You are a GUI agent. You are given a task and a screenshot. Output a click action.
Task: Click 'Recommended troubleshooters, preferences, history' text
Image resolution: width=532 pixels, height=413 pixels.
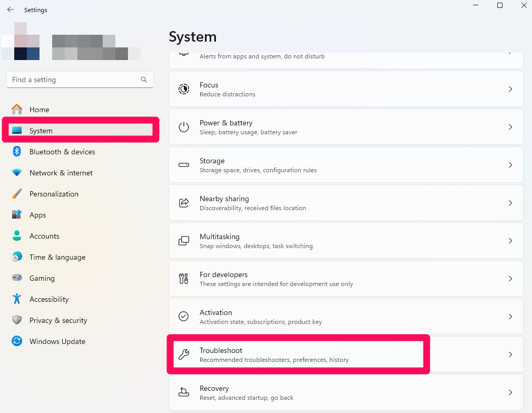(274, 360)
